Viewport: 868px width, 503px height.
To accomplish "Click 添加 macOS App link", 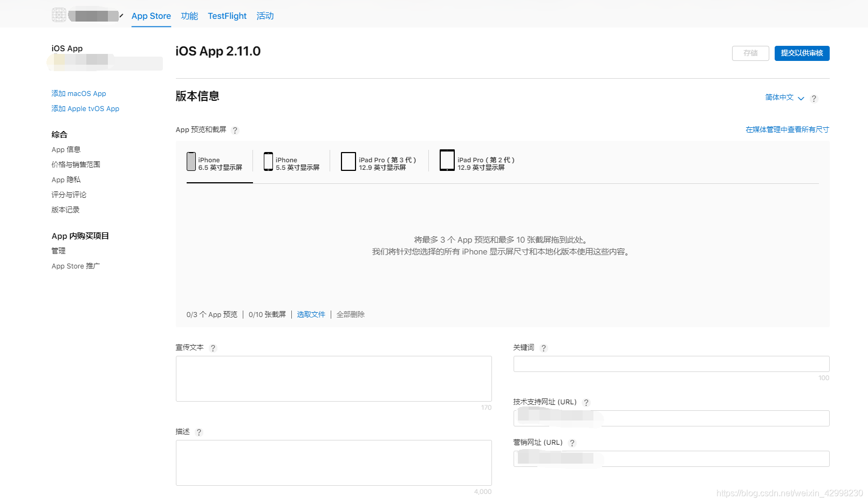I will pyautogui.click(x=79, y=93).
